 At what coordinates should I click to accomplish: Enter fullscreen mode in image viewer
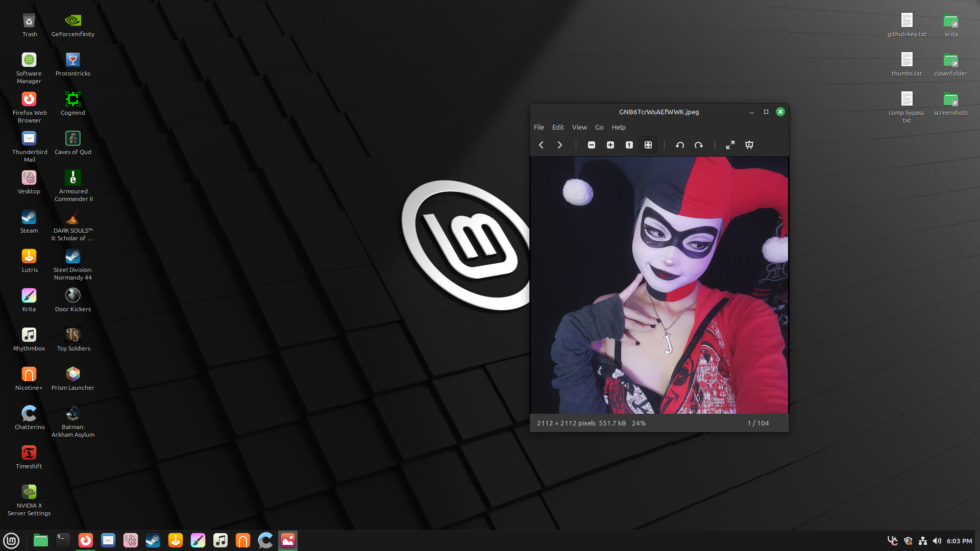[730, 145]
